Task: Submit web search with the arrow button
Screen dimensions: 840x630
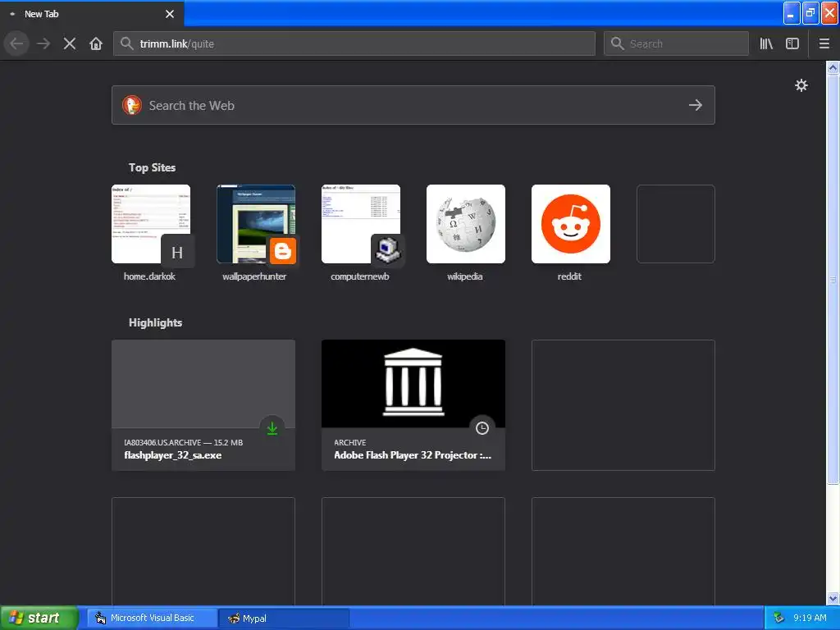Action: pyautogui.click(x=696, y=105)
